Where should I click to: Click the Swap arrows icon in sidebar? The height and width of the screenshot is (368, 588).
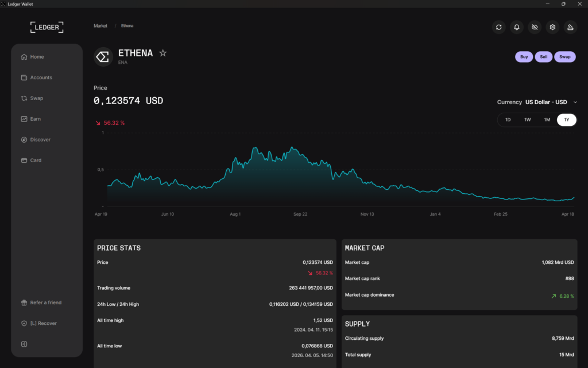tap(24, 98)
